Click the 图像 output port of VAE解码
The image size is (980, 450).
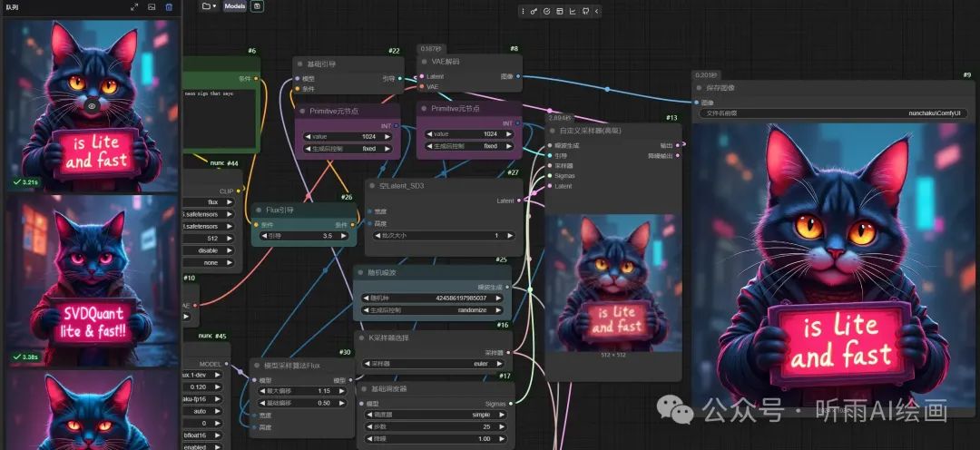(519, 76)
